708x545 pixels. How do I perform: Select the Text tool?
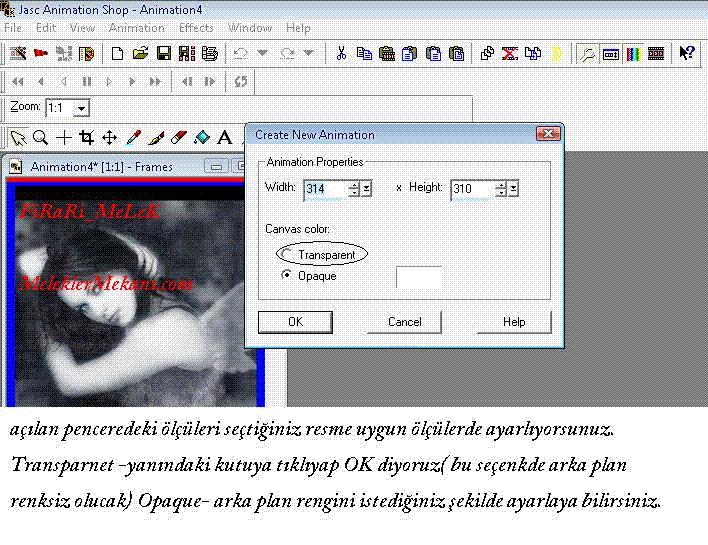pos(225,137)
